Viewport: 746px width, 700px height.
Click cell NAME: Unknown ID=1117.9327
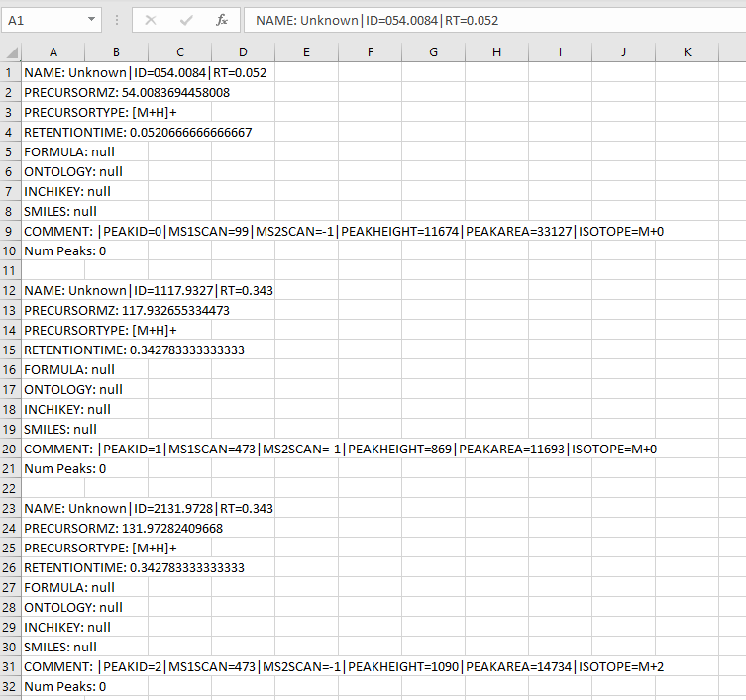[x=53, y=290]
